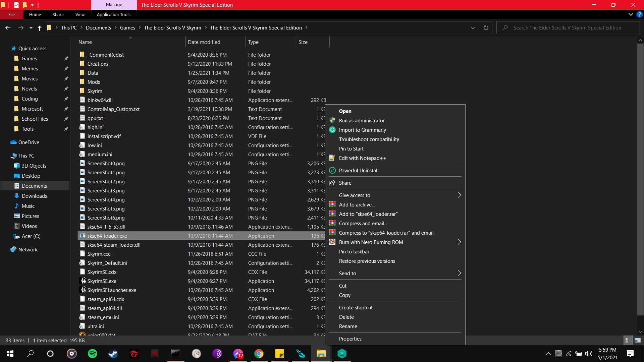Open taskbar Search magnifier
Viewport: 644px width, 362px height.
tap(30, 353)
